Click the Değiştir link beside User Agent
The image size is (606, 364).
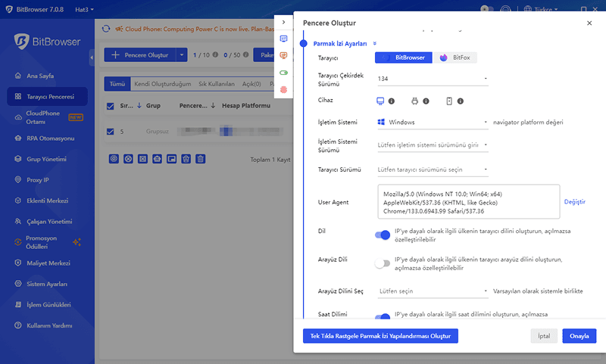(x=575, y=202)
